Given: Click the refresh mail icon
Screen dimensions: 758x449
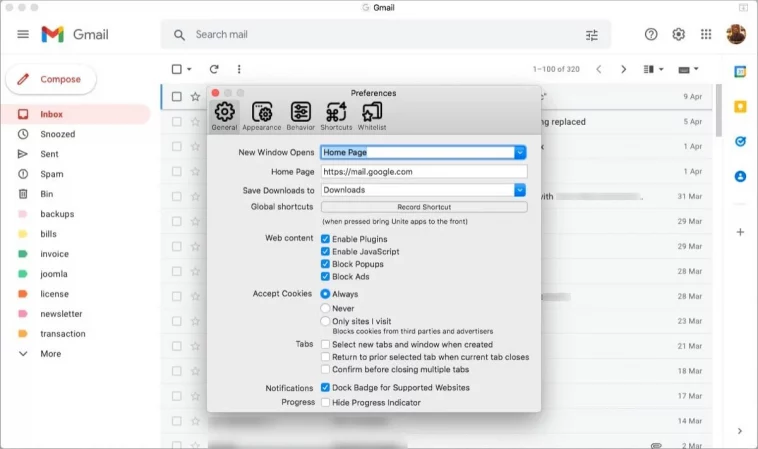Looking at the screenshot, I should 214,69.
